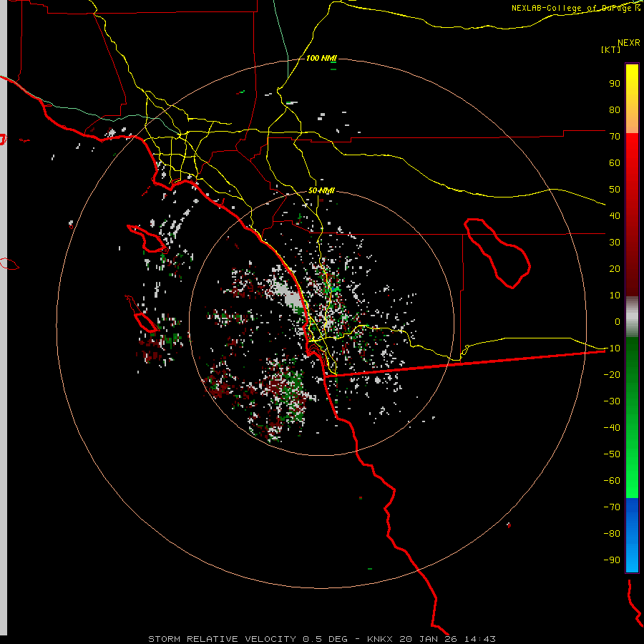Click the -90 value on velocity scale

(x=612, y=560)
